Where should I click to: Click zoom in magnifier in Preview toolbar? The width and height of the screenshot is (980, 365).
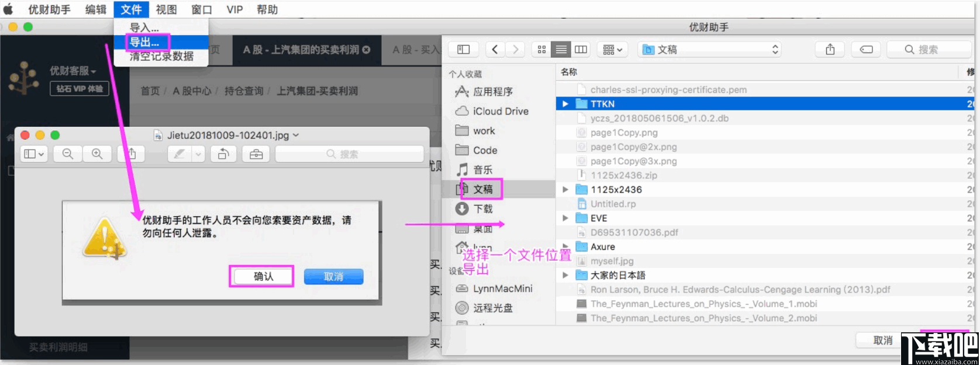click(x=97, y=154)
